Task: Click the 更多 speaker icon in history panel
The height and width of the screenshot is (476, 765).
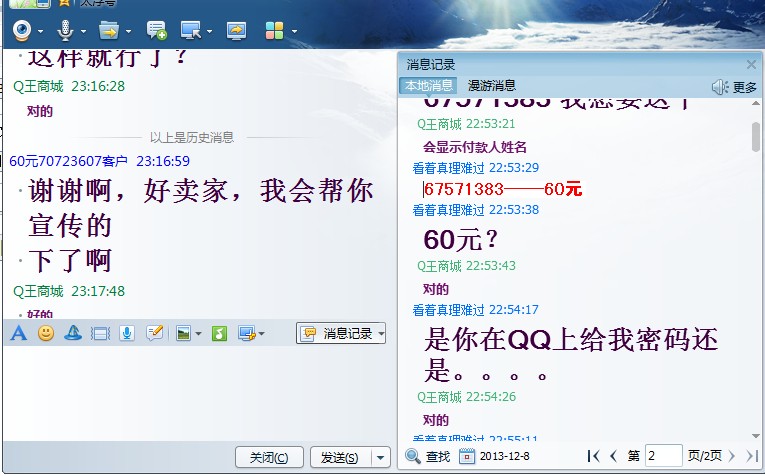Action: point(720,87)
